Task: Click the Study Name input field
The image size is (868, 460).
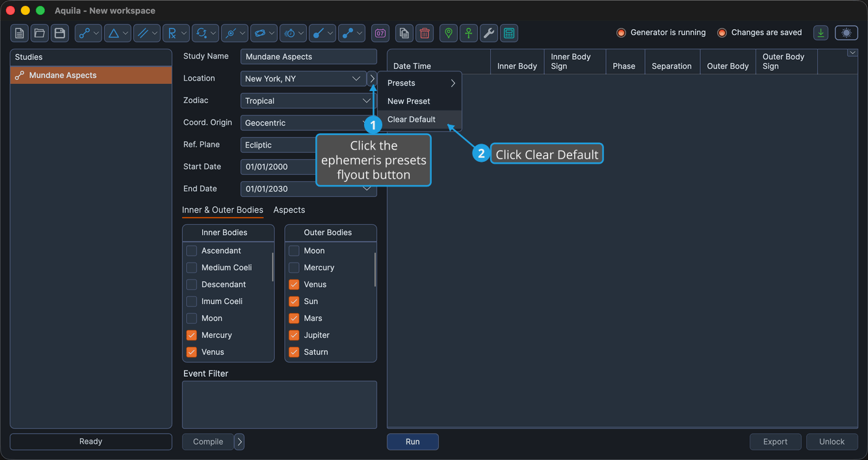Action: [x=308, y=57]
